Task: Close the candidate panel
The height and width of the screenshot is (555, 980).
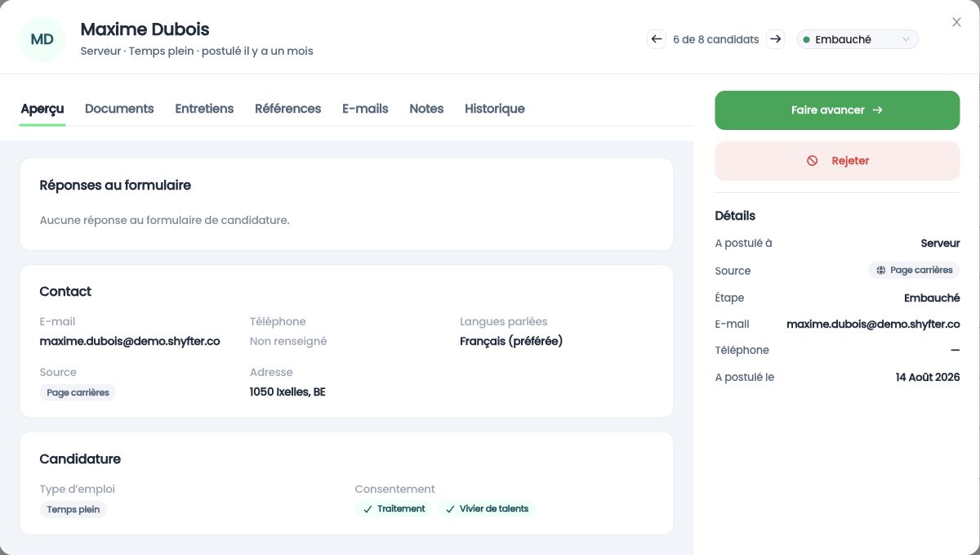Action: (956, 22)
